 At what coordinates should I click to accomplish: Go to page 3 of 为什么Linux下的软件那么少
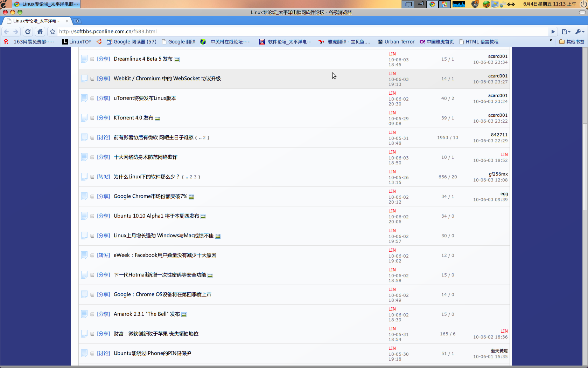195,177
